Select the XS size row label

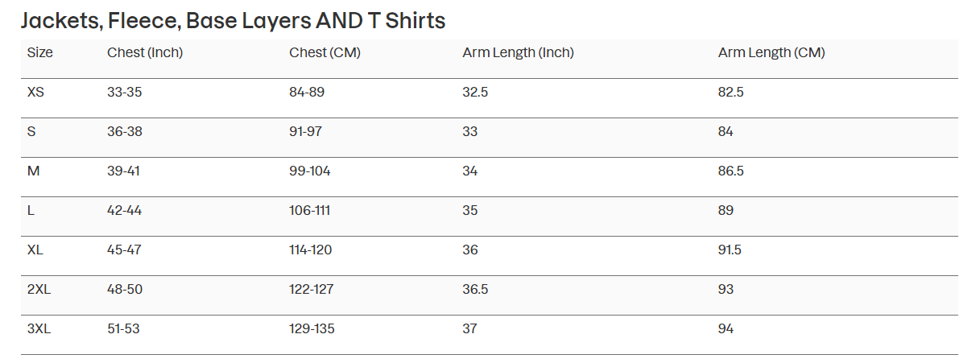click(35, 93)
